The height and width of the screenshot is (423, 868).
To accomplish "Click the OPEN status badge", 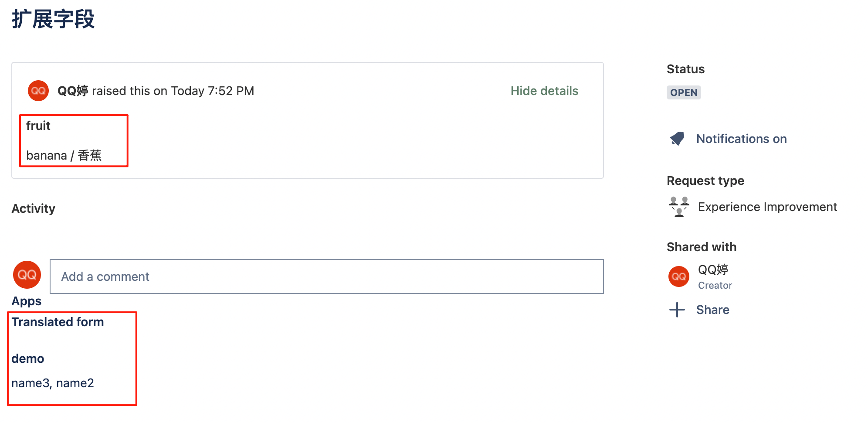I will (684, 92).
